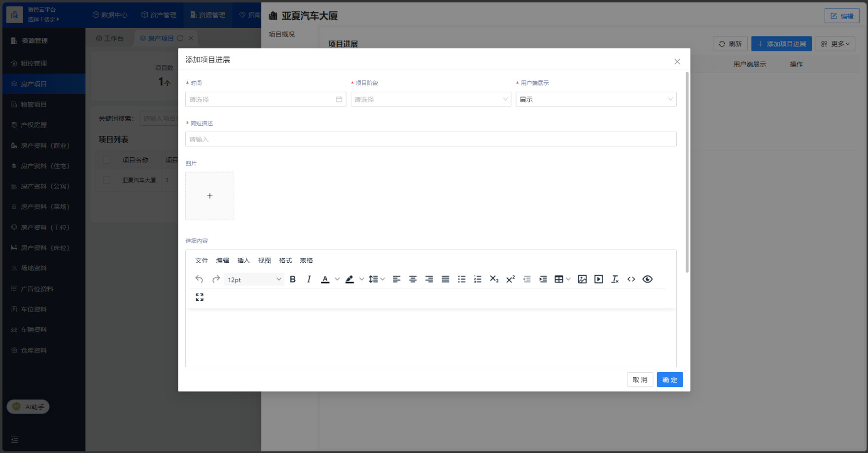Open the 格式 menu in the editor
This screenshot has width=868, height=453.
[285, 261]
